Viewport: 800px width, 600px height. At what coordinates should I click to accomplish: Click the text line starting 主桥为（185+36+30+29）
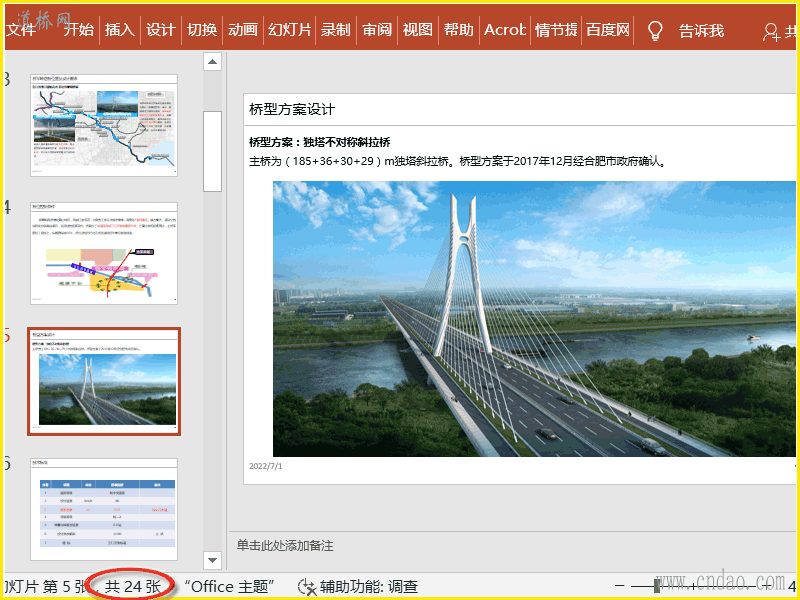[x=458, y=161]
